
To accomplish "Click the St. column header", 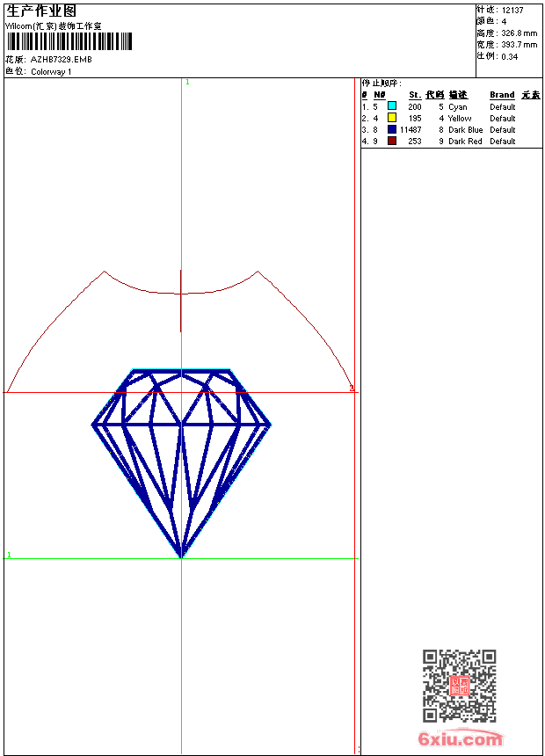I will [x=414, y=95].
